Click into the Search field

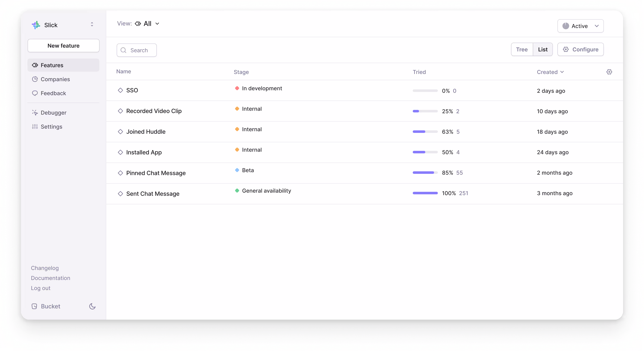coord(137,50)
